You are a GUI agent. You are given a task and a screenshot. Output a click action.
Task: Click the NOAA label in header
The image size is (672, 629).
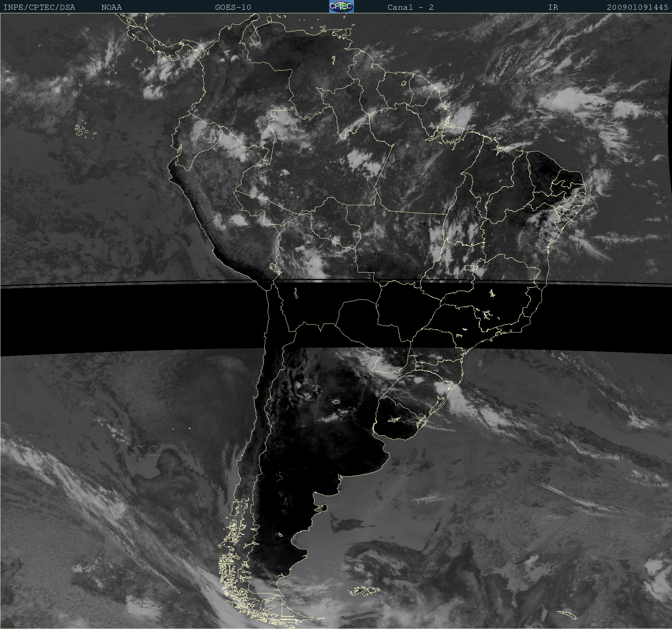(112, 7)
